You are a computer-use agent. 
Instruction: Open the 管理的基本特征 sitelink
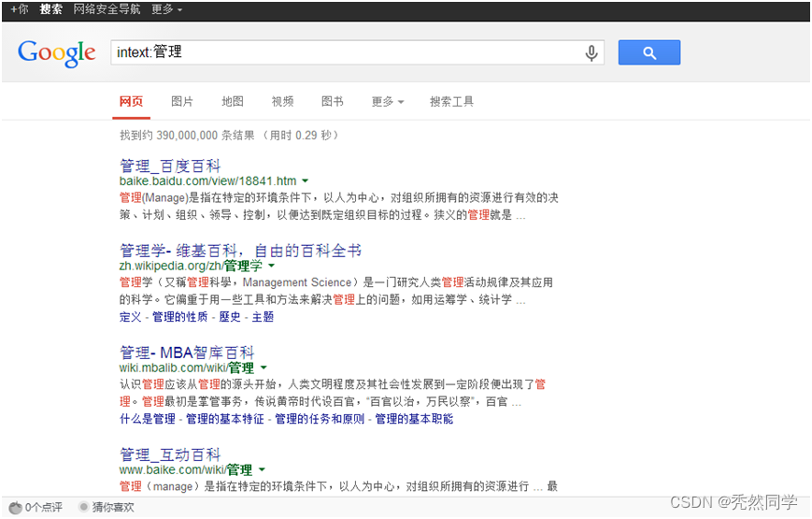tap(225, 418)
